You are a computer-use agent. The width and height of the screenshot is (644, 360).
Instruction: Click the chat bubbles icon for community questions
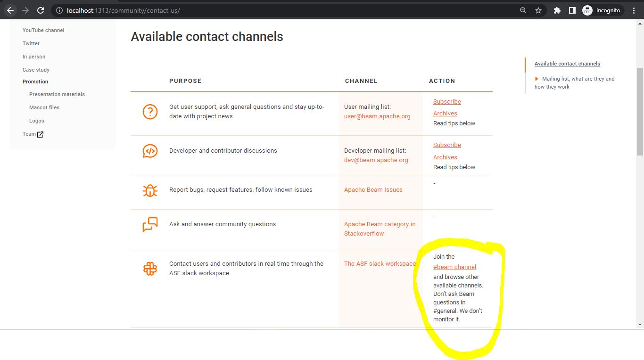pyautogui.click(x=150, y=224)
